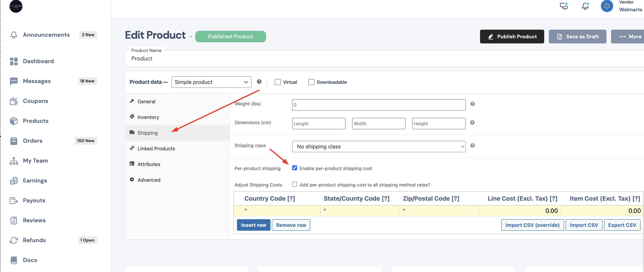Click the Length dimension input

click(x=319, y=124)
